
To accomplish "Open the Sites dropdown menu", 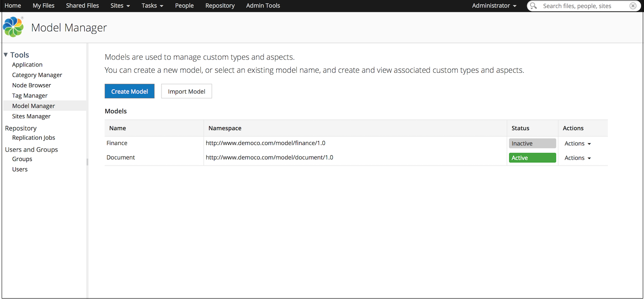I will point(120,6).
